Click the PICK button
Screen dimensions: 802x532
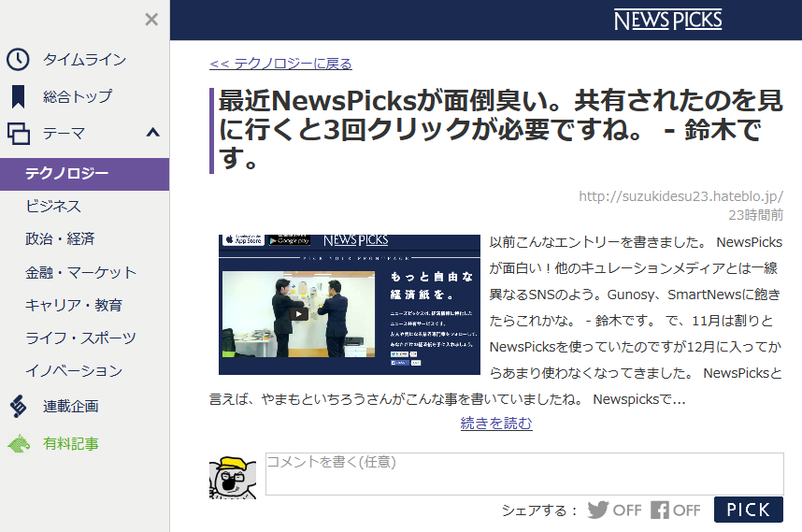749,510
